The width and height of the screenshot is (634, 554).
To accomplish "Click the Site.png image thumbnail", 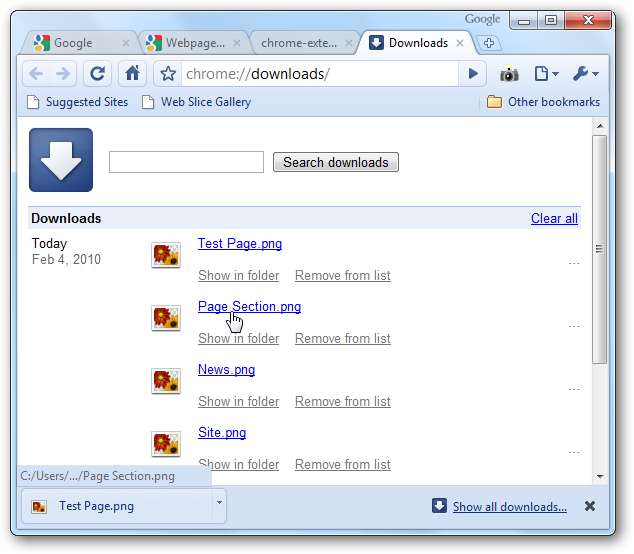I will coord(166,444).
